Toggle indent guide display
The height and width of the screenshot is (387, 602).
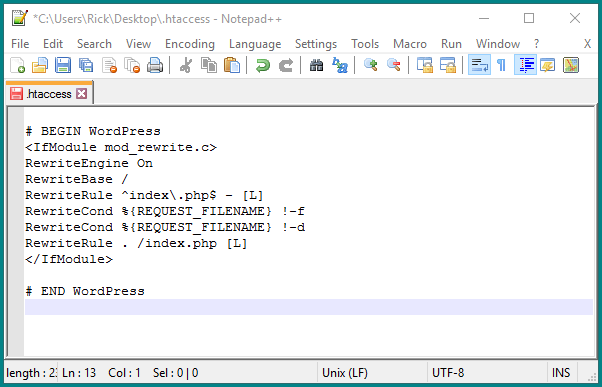[525, 65]
